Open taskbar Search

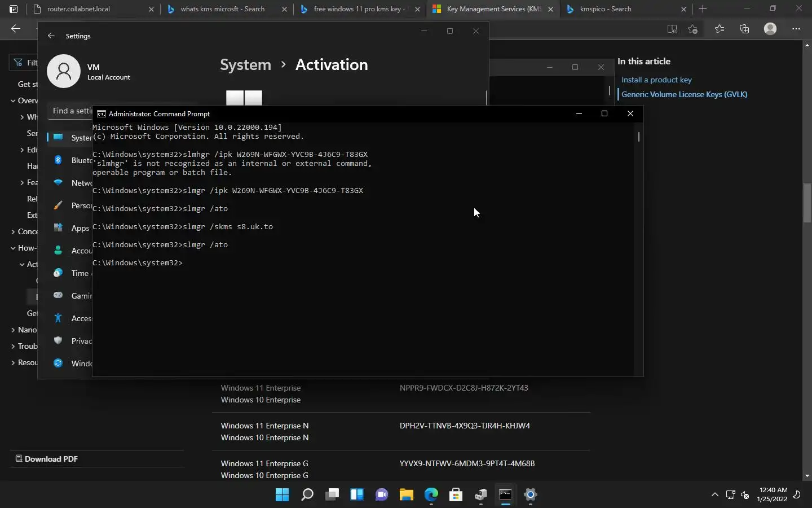pyautogui.click(x=307, y=495)
